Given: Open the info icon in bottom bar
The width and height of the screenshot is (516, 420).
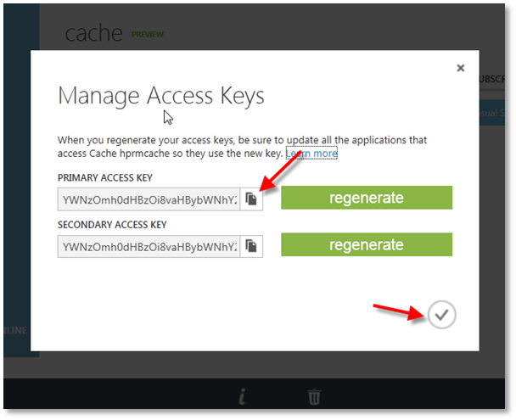Looking at the screenshot, I should [x=242, y=396].
